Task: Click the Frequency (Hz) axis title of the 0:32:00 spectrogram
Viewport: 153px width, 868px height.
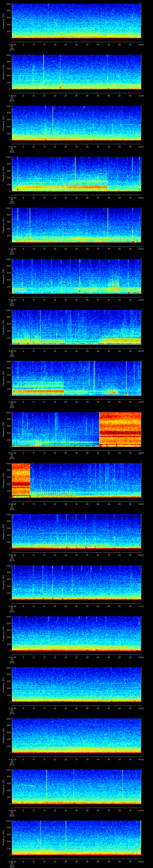Action: (x=3, y=174)
